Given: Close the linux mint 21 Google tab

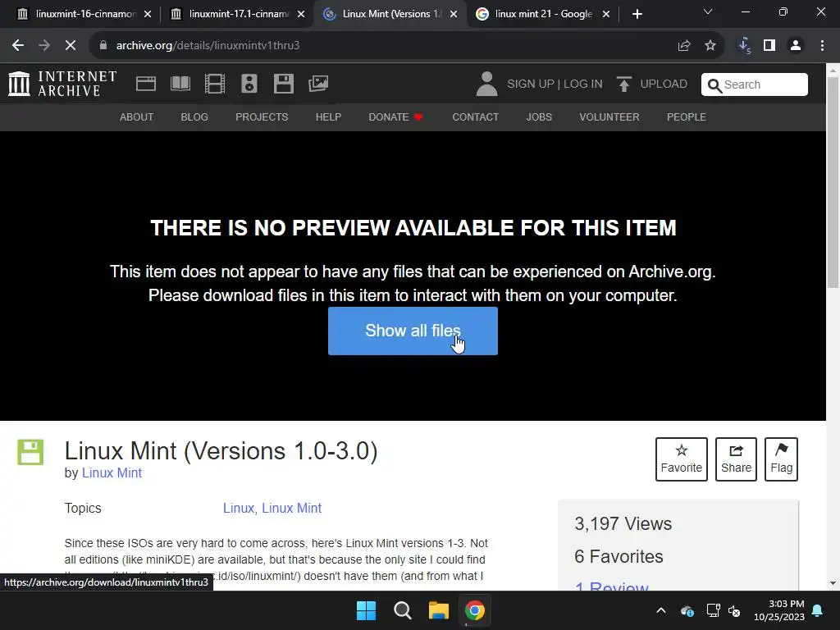Looking at the screenshot, I should click(606, 15).
